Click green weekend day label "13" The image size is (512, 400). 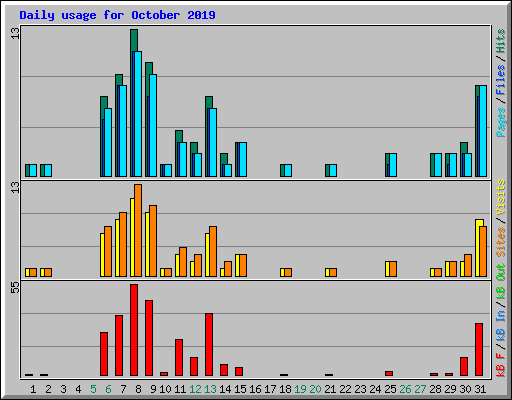(210, 389)
